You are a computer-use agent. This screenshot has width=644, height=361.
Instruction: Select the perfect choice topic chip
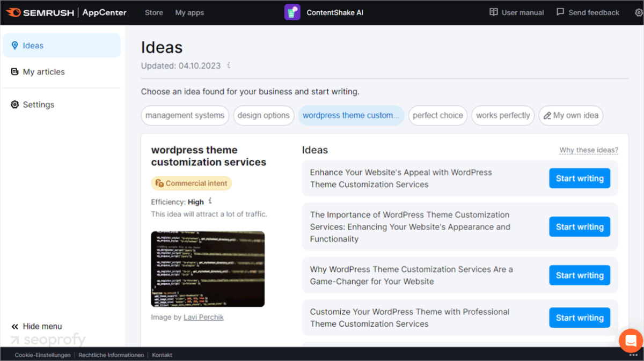[x=438, y=115]
